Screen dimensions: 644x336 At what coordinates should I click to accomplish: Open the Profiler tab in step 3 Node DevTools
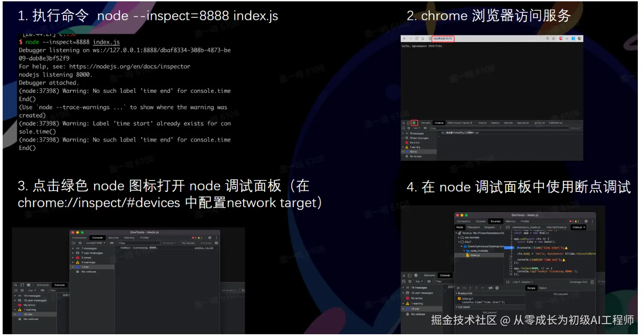coord(145,237)
